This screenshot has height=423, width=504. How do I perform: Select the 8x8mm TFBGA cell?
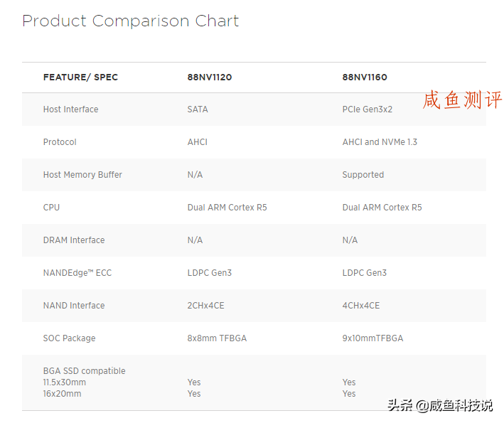pos(217,338)
